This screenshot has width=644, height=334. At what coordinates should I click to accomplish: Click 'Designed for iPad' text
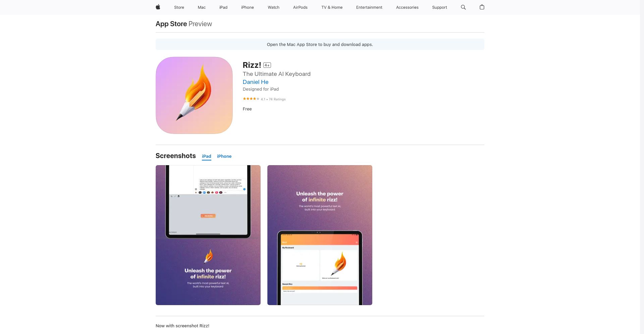(x=261, y=89)
